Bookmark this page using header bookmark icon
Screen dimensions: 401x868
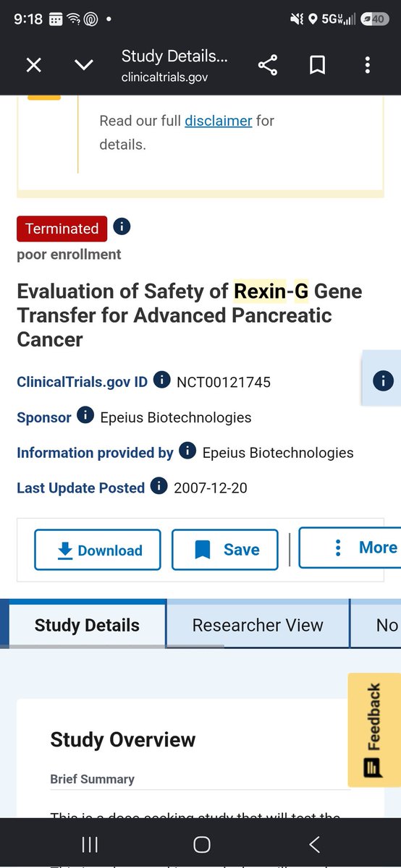[x=317, y=66]
